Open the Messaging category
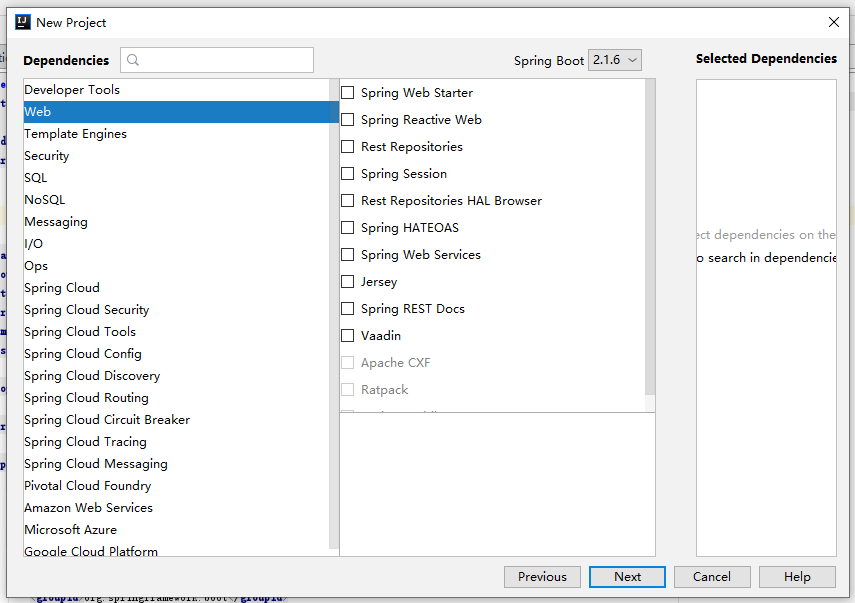Image resolution: width=855 pixels, height=603 pixels. tap(176, 222)
